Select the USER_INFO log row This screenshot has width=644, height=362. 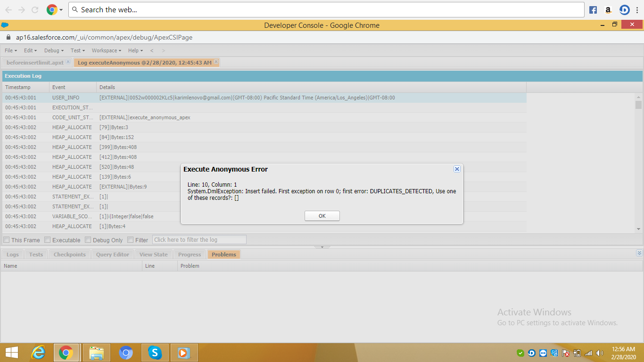pyautogui.click(x=264, y=98)
